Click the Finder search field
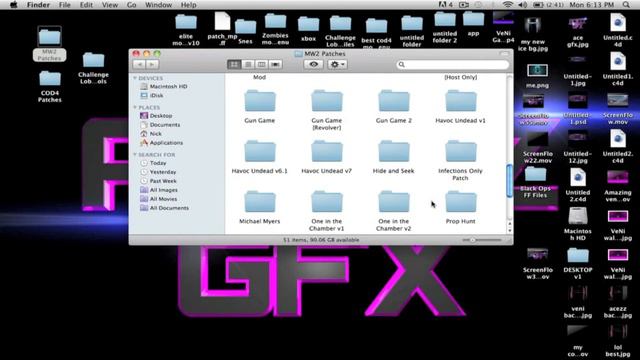Viewport: 640px width, 360px height. [453, 64]
